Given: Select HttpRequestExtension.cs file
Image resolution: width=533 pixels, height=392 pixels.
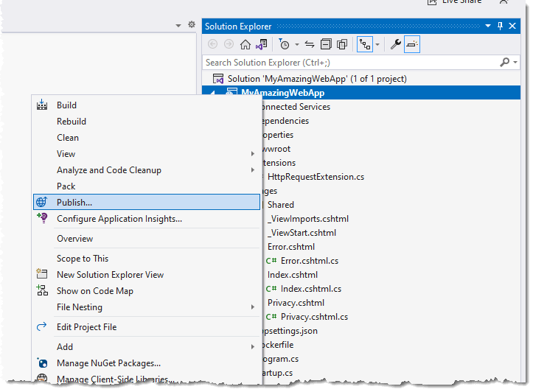Looking at the screenshot, I should pos(316,177).
